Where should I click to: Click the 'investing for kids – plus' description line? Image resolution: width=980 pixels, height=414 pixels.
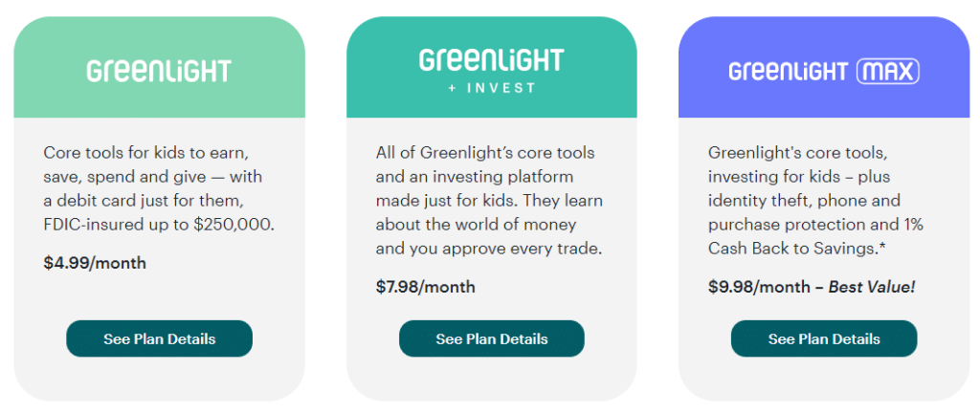coord(799,177)
